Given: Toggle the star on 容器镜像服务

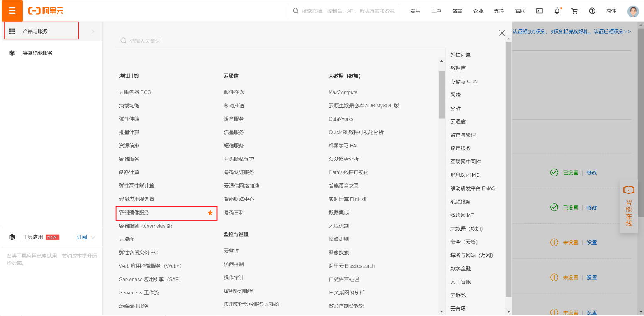Looking at the screenshot, I should point(210,212).
